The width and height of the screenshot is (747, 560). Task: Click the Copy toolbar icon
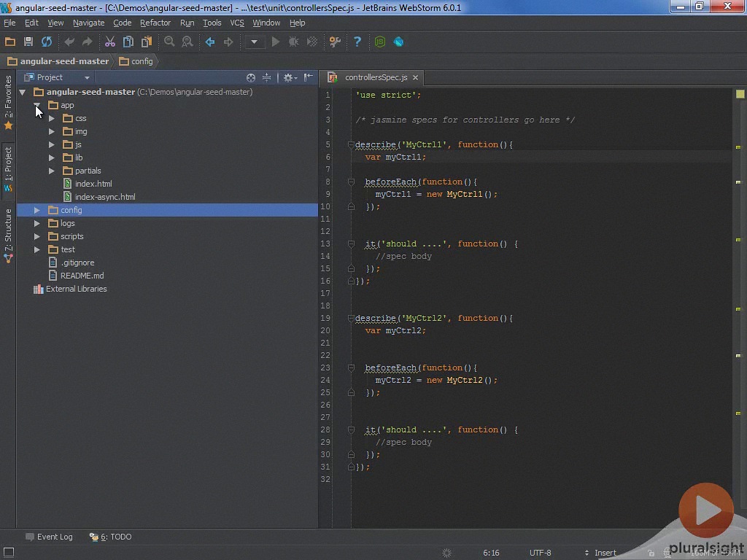(128, 42)
